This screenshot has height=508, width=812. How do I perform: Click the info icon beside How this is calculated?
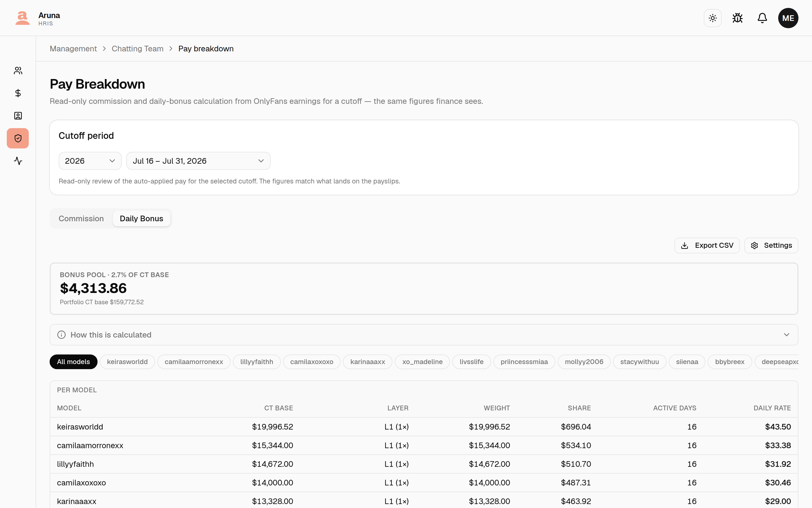[x=61, y=335]
